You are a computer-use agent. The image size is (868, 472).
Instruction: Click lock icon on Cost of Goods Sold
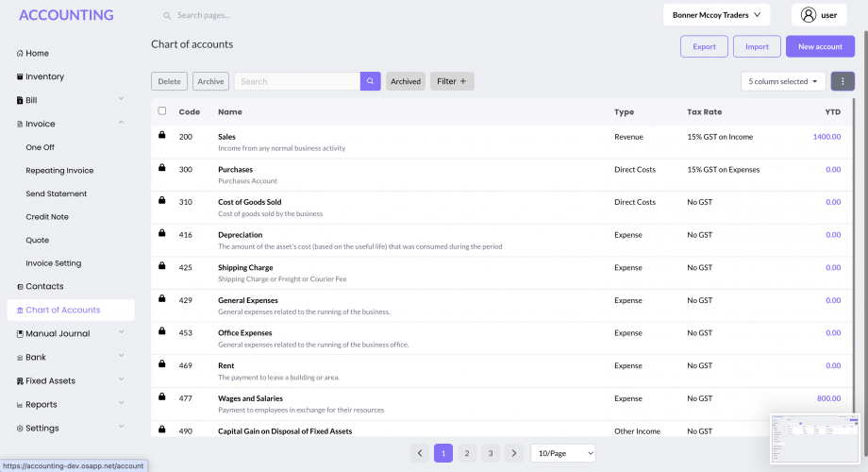pyautogui.click(x=161, y=200)
